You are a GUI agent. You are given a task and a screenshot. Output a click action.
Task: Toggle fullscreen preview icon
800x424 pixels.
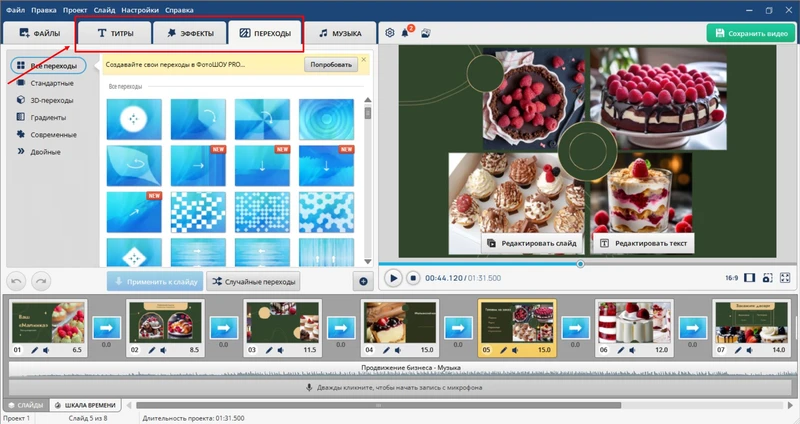(x=785, y=278)
